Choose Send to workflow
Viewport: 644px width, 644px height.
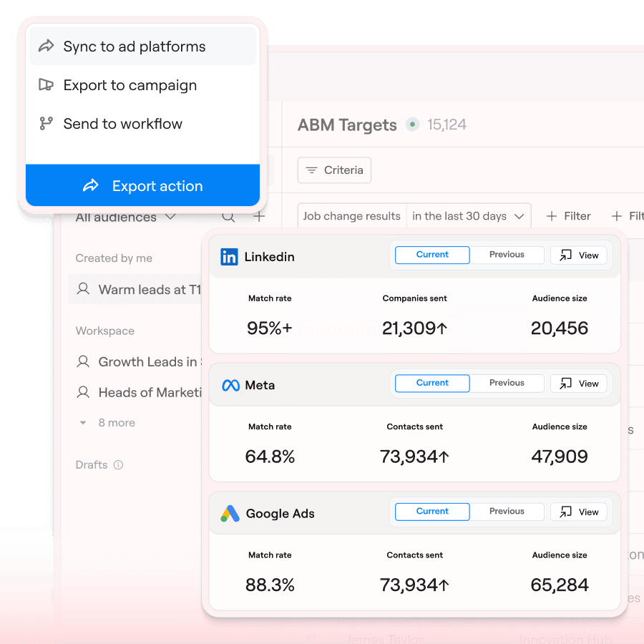coord(143,124)
